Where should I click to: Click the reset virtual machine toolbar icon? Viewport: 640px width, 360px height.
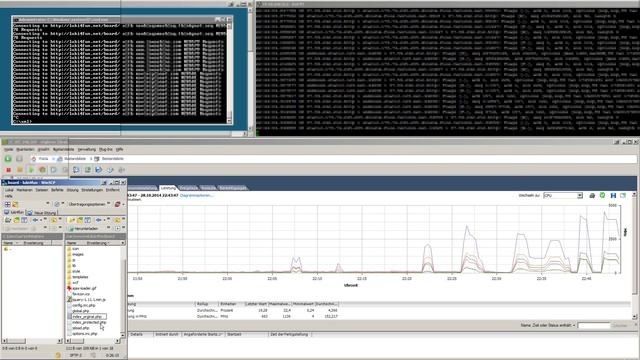point(42,170)
